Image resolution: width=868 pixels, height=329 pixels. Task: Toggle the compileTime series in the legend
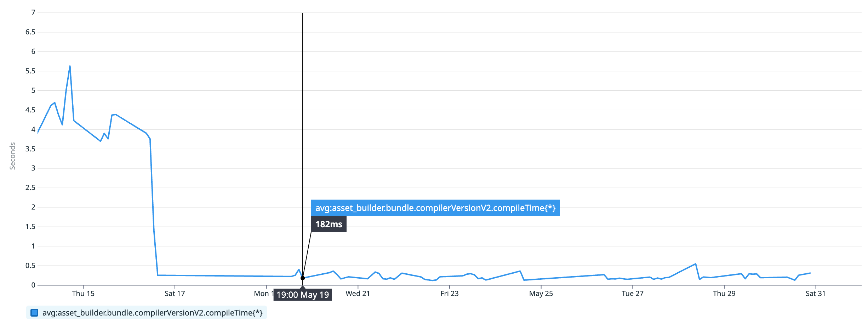pyautogui.click(x=152, y=313)
